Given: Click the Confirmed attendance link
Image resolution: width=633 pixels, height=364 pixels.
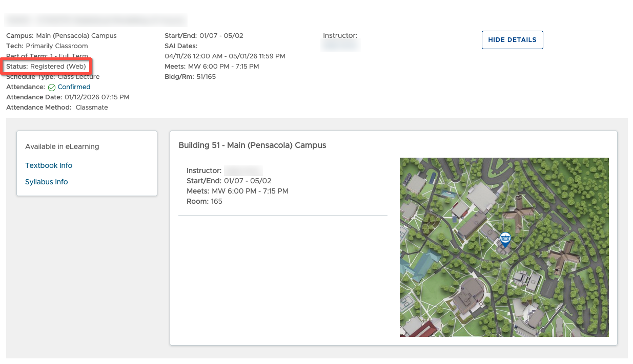Looking at the screenshot, I should (x=74, y=87).
